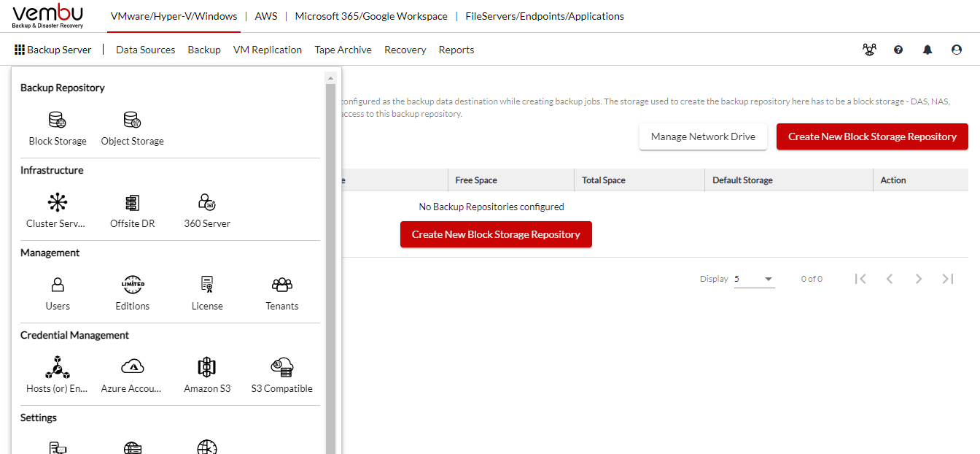Viewport: 980px width, 454px height.
Task: Select the VMware/Hyper-V/Windows tab
Action: [x=174, y=16]
